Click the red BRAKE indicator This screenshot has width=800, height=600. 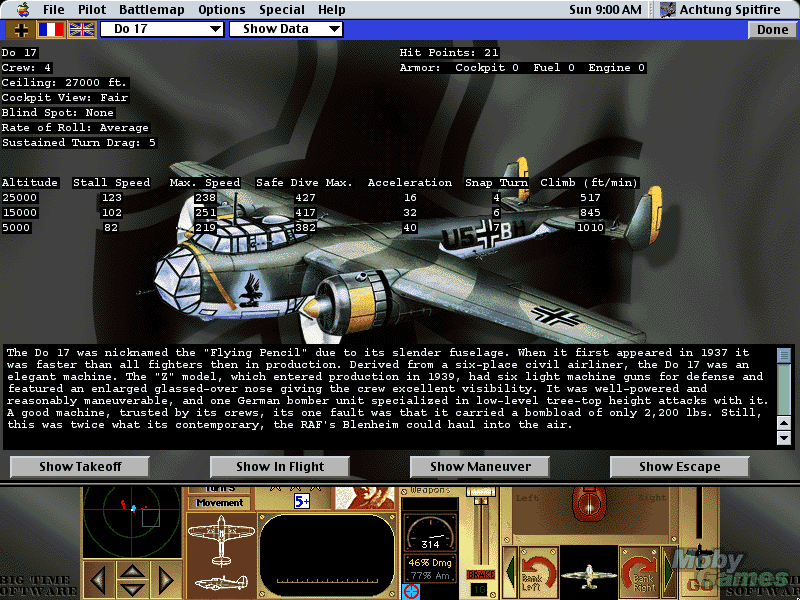click(481, 575)
